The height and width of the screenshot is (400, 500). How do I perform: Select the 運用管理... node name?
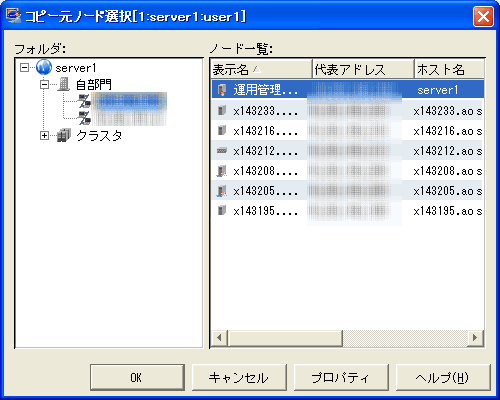266,90
